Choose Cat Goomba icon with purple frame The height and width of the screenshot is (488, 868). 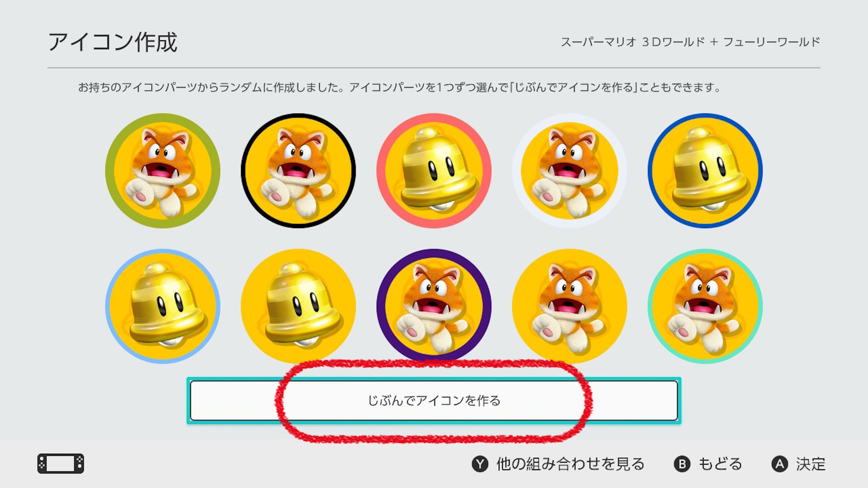(434, 306)
